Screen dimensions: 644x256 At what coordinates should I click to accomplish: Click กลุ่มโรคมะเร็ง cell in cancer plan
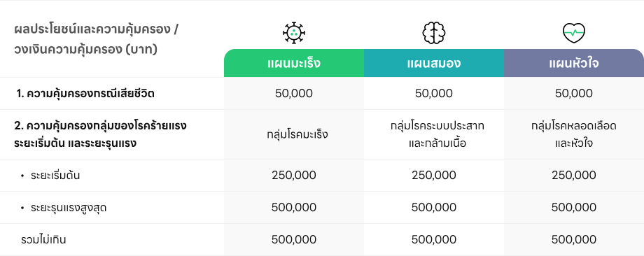297,134
